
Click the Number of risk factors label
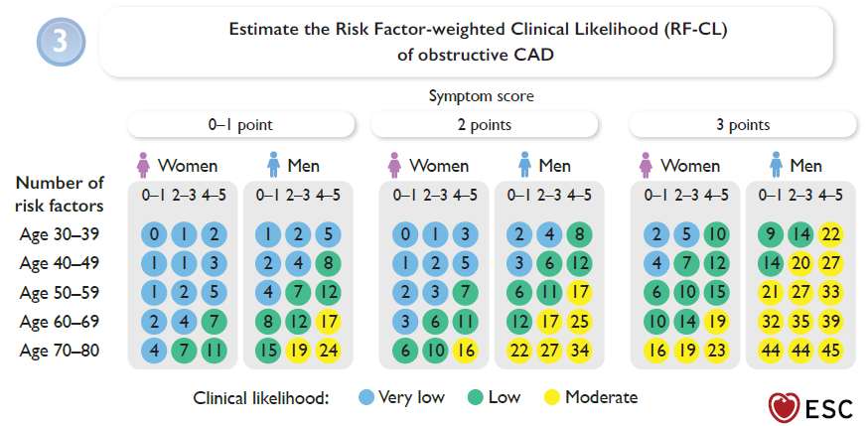60,192
